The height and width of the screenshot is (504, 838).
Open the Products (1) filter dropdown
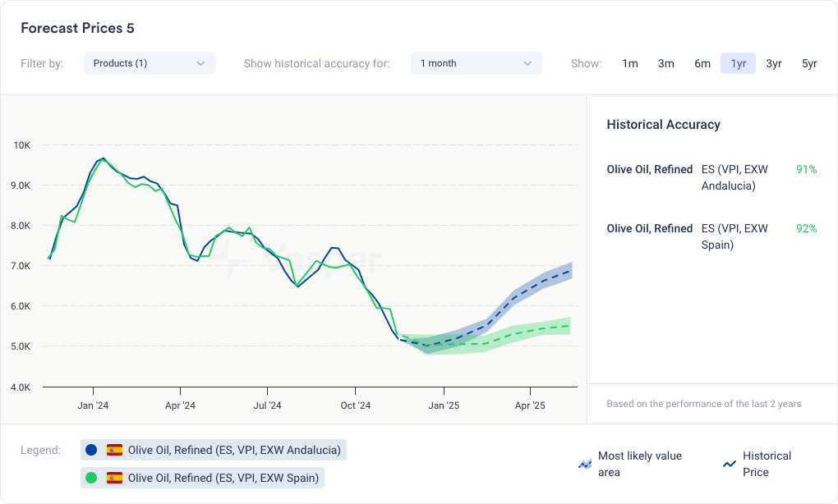149,63
